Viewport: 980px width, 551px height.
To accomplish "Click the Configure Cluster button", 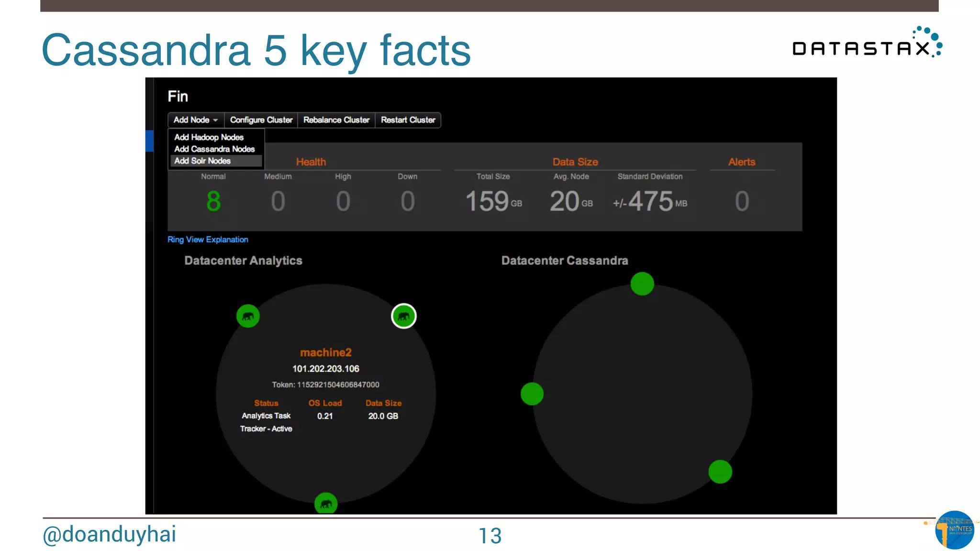I will (261, 120).
